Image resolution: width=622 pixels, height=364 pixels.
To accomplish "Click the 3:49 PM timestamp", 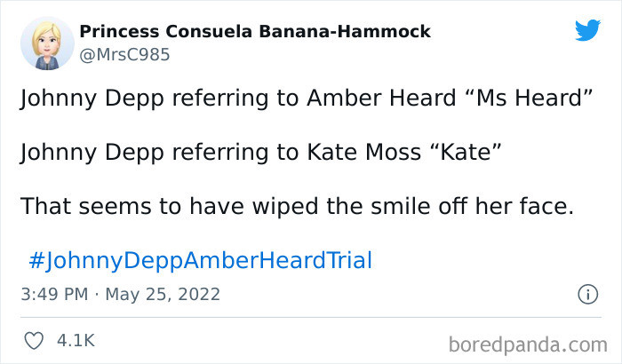I will [54, 294].
